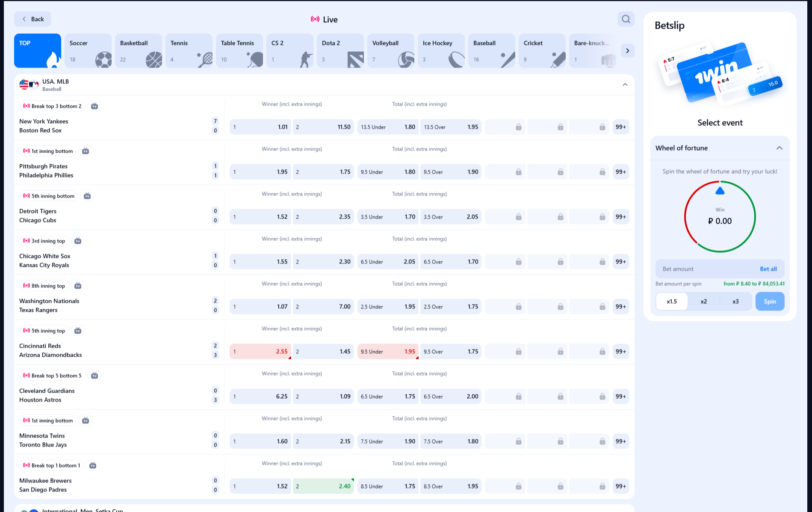Pick Yankees to win at 1.01
Screen dimensions: 812x512
(260, 127)
